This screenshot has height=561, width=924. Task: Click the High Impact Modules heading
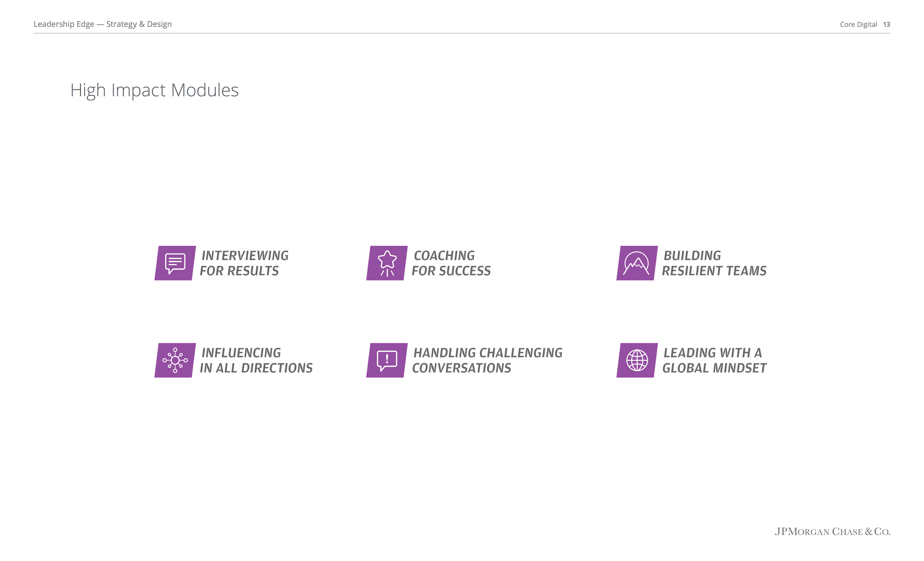154,91
